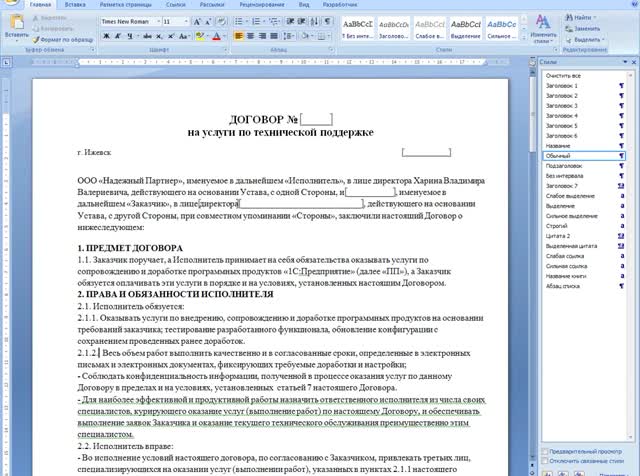
Task: Toggle bold formatting button
Action: pyautogui.click(x=106, y=36)
